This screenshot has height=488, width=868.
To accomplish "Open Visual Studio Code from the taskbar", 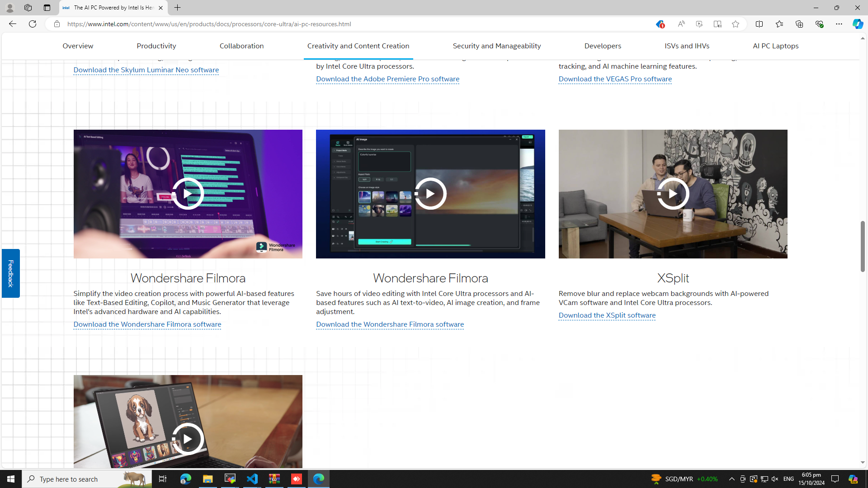I will tap(252, 479).
